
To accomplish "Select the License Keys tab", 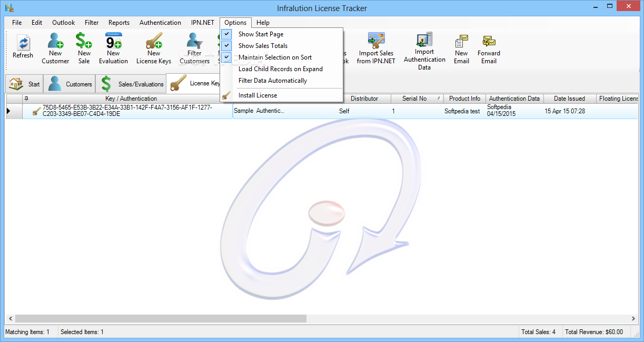I will (194, 83).
